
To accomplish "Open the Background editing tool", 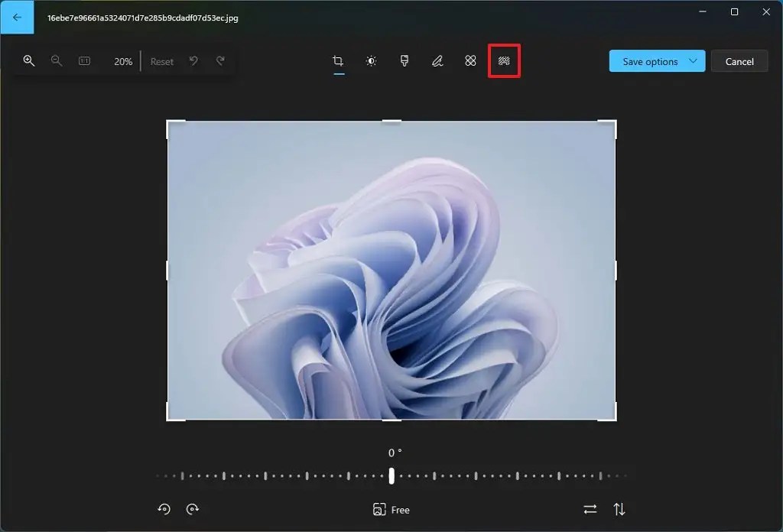I will [x=504, y=60].
